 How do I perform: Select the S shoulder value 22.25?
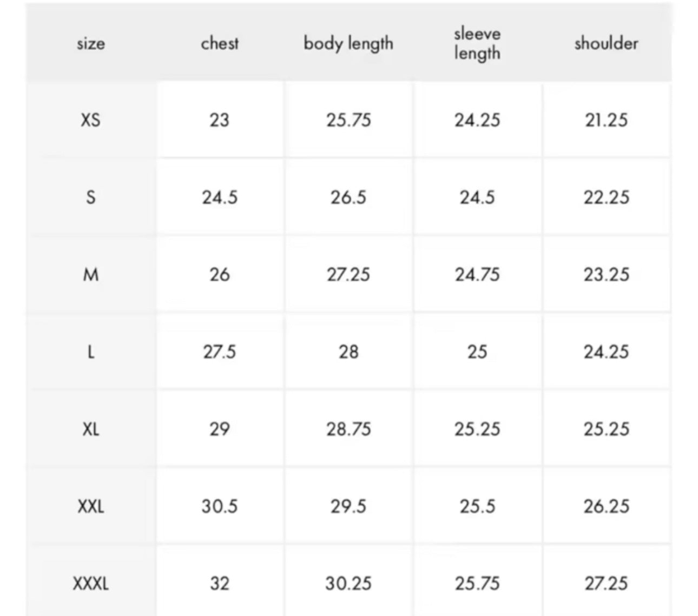(x=606, y=197)
